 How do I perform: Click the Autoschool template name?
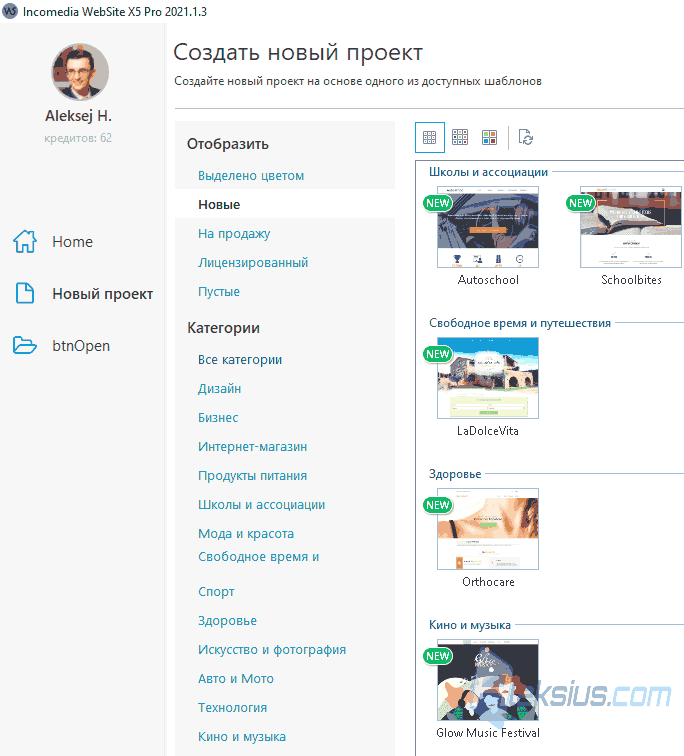[x=488, y=280]
